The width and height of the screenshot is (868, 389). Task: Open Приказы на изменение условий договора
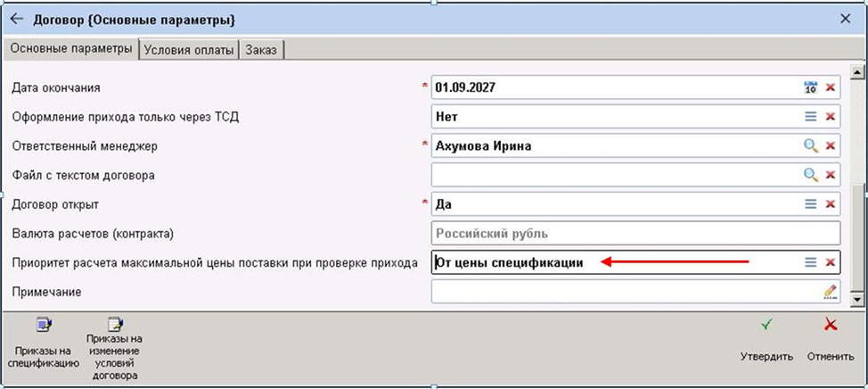tap(116, 349)
